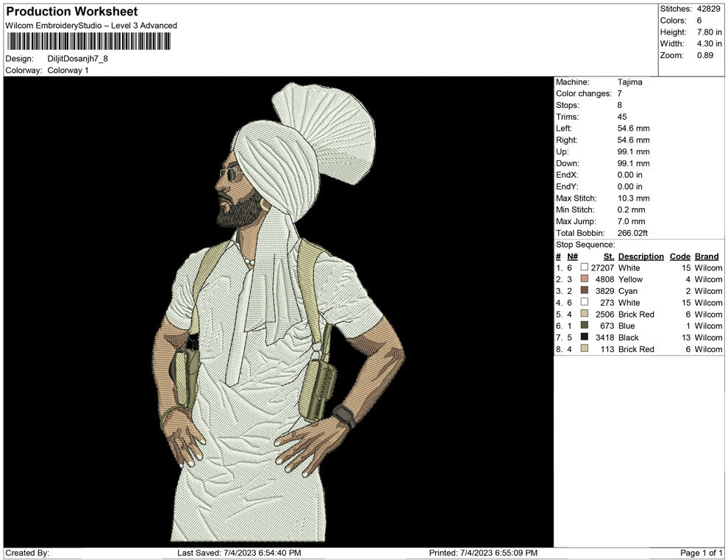The height and width of the screenshot is (560, 728).
Task: Click the 'Description' column header
Action: [x=640, y=256]
